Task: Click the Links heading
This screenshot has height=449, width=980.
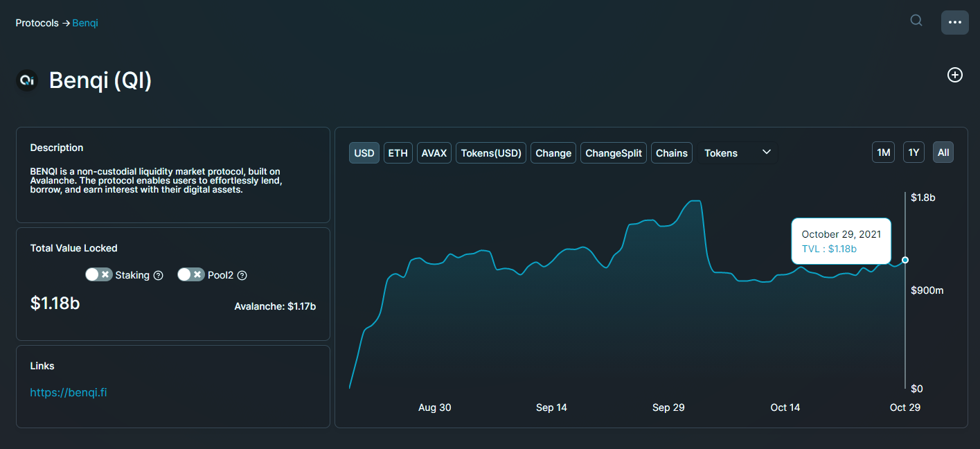Action: click(x=42, y=366)
